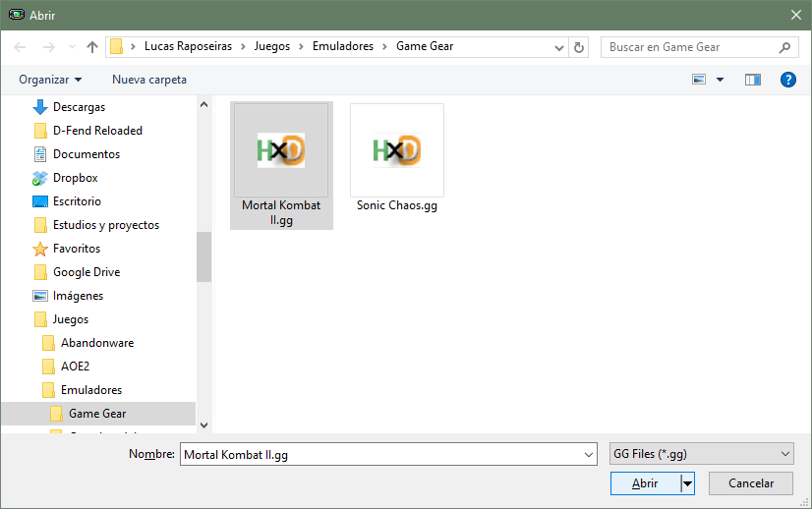Select Juegos folder in the tree

[71, 319]
